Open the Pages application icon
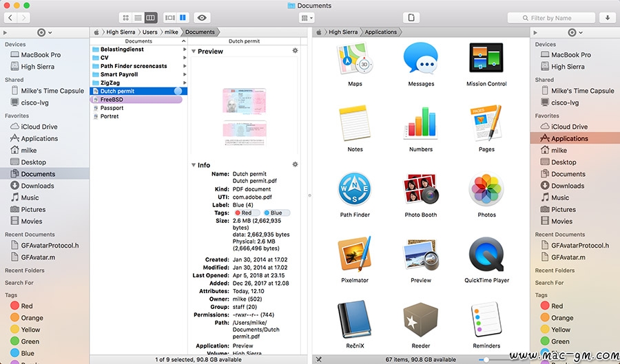Screen dimensions: 620x364 [486, 123]
